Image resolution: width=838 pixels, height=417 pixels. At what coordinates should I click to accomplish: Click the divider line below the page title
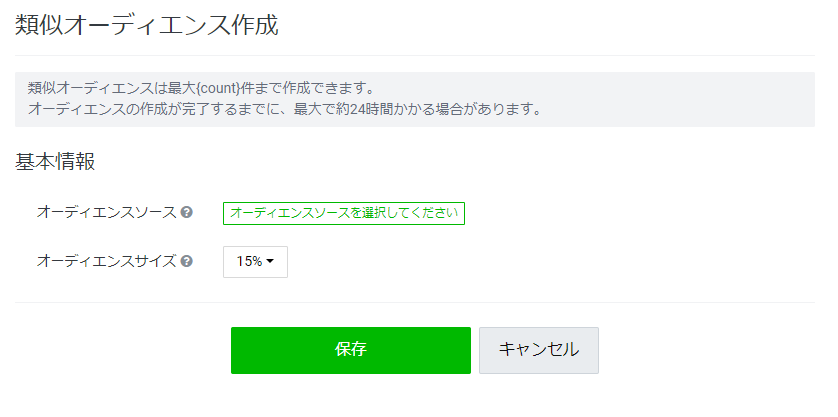(415, 55)
